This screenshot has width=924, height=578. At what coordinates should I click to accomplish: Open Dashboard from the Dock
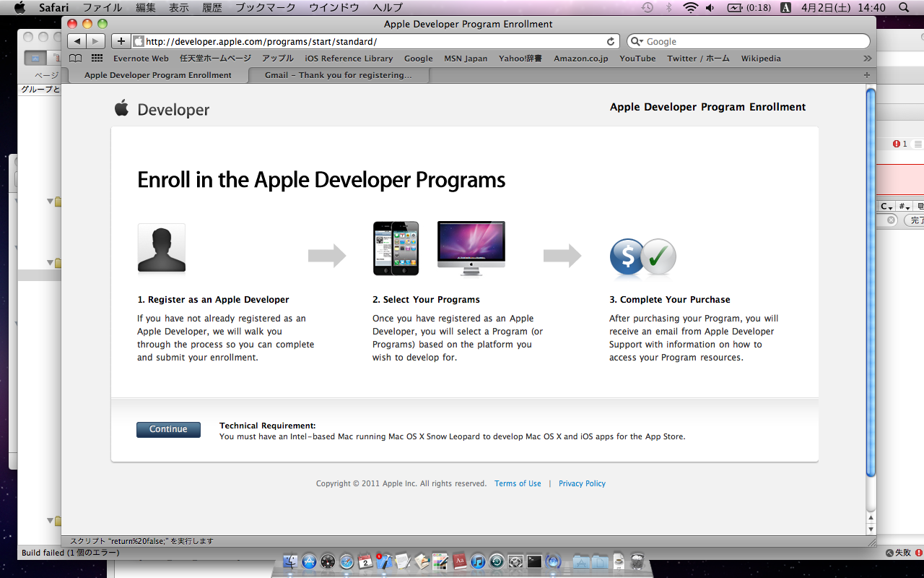[x=328, y=561]
